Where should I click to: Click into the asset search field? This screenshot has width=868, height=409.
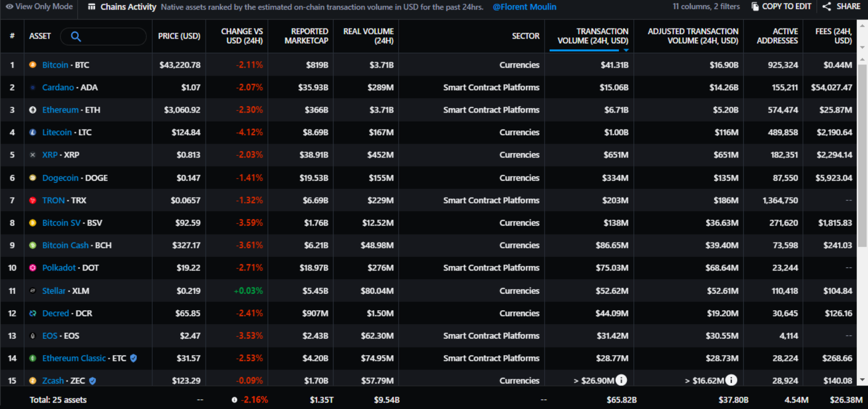coord(104,36)
